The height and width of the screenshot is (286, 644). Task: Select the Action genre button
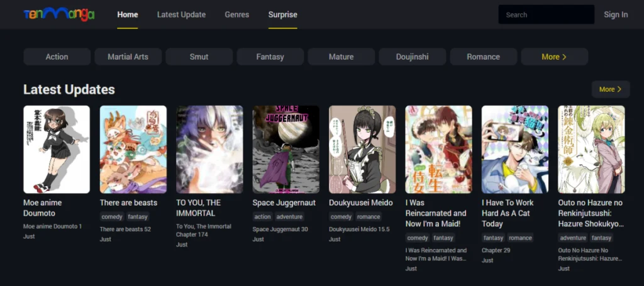pyautogui.click(x=57, y=57)
